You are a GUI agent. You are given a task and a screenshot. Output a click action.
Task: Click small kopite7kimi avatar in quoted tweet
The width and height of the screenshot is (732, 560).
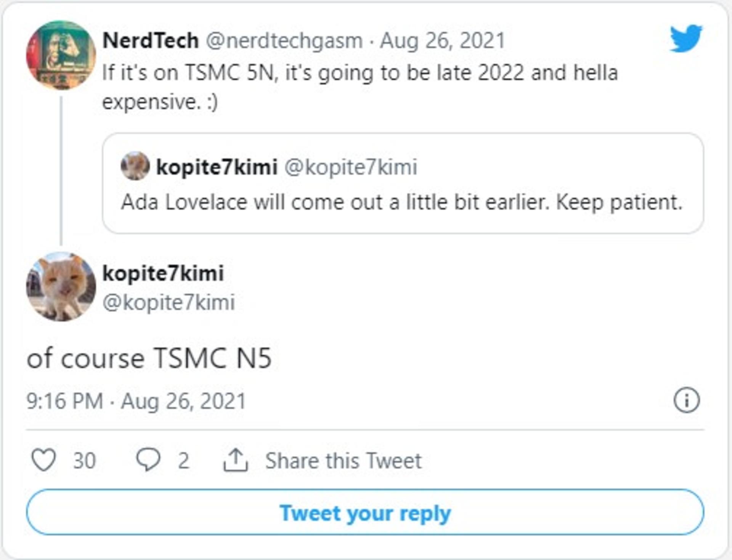(x=135, y=166)
